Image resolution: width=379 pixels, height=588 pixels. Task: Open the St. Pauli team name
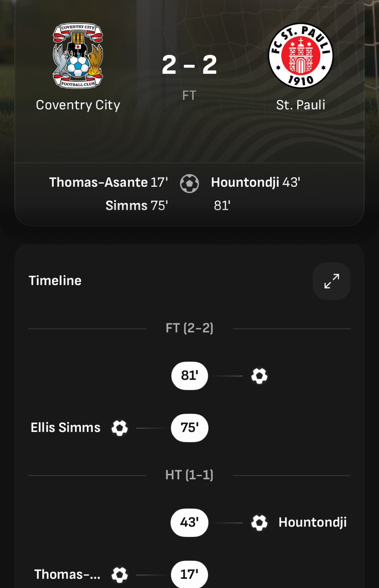pyautogui.click(x=300, y=105)
